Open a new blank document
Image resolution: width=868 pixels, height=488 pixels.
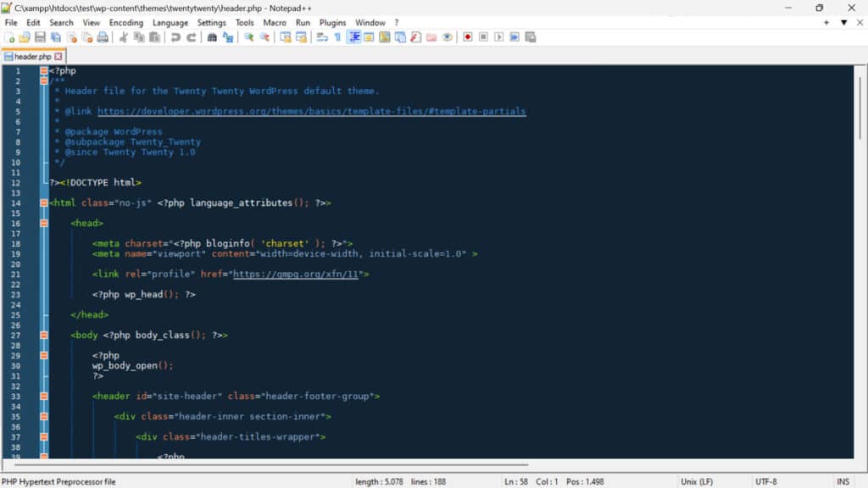tap(8, 36)
